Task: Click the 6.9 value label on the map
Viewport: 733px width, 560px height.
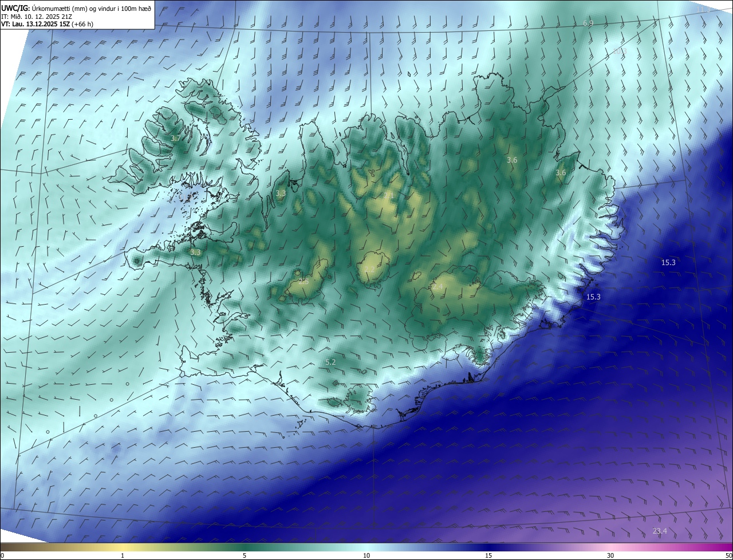Action: click(x=588, y=23)
